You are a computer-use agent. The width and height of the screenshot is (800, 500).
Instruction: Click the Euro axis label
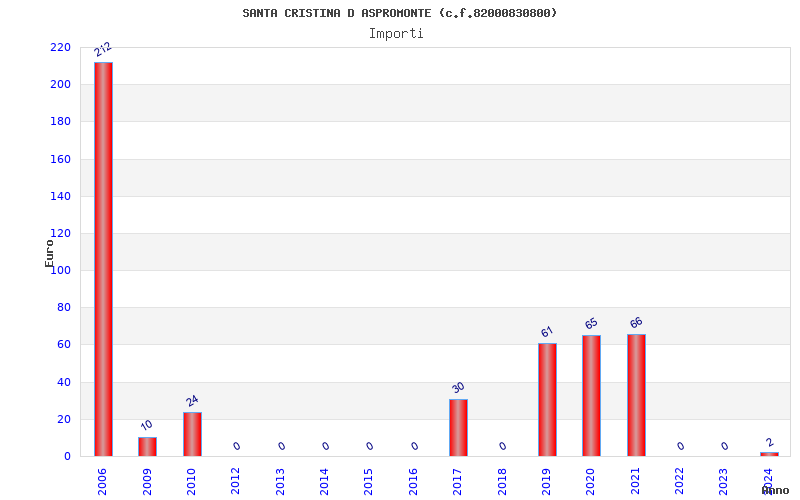point(49,254)
